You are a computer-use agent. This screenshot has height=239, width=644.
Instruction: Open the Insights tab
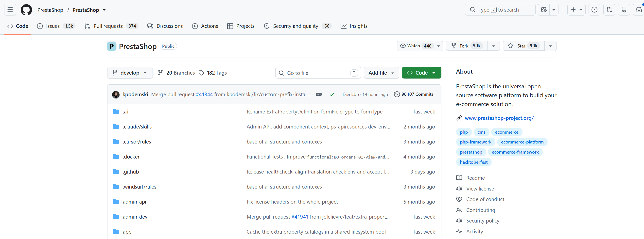click(x=354, y=26)
